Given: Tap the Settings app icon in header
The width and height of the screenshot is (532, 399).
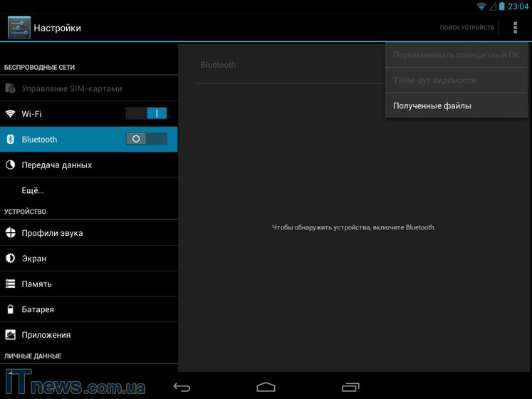Looking at the screenshot, I should click(x=19, y=28).
